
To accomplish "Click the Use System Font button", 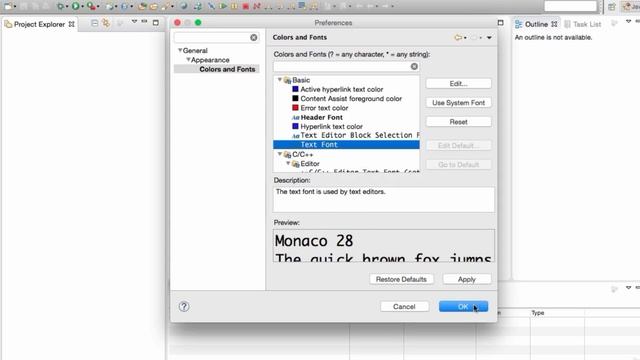I will tap(458, 102).
